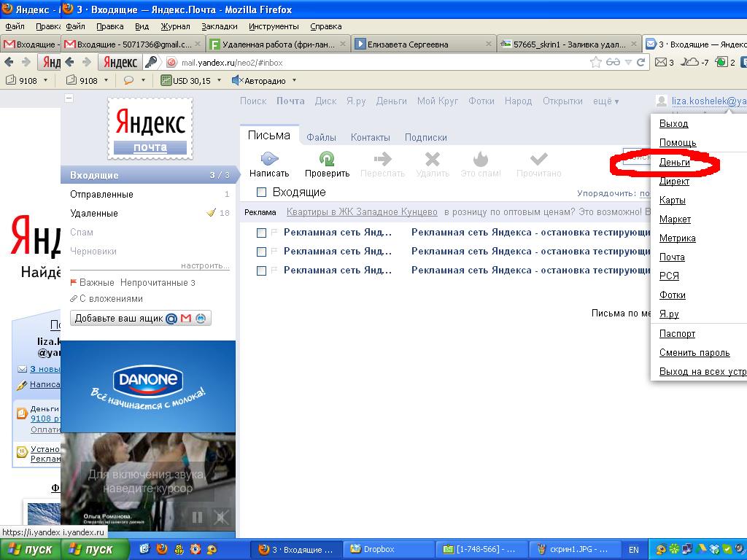
Task: Switch to the Елизавета Сергеевна browser tab
Action: point(424,44)
